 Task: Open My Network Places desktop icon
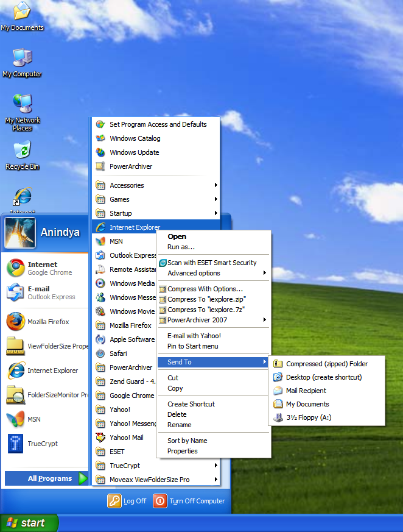tap(23, 112)
